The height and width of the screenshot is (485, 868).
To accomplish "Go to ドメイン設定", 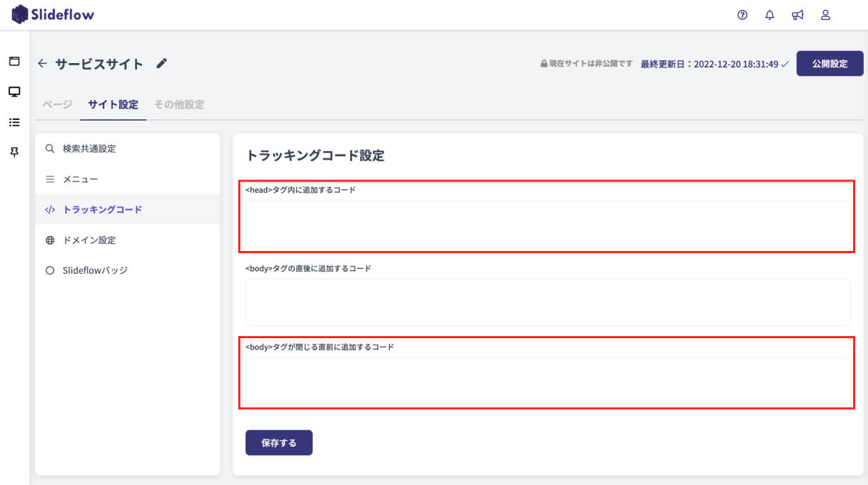I will pos(89,240).
